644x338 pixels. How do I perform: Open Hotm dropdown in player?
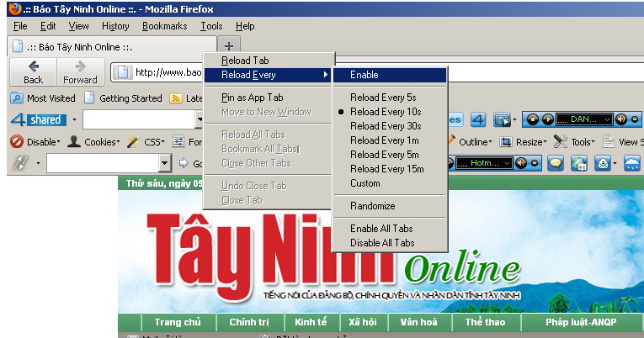508,163
